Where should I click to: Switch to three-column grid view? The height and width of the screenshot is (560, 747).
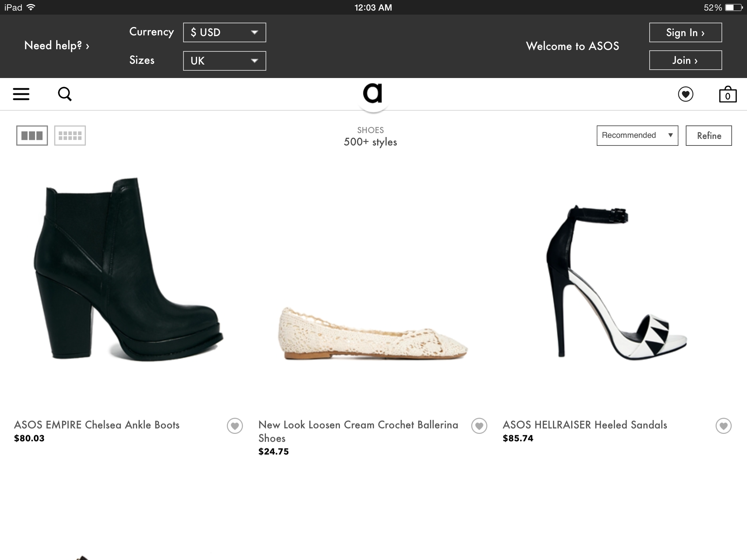tap(32, 136)
